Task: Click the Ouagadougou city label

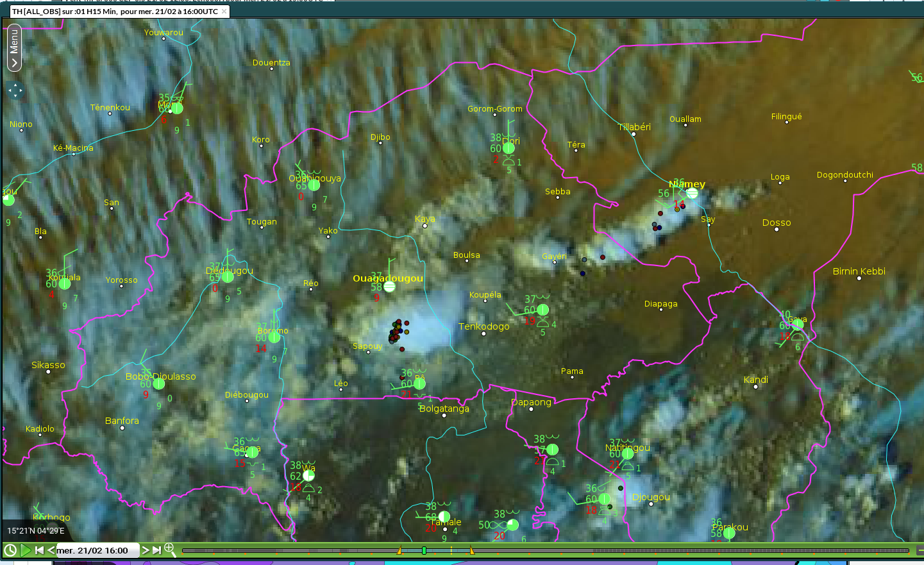Action: point(388,278)
